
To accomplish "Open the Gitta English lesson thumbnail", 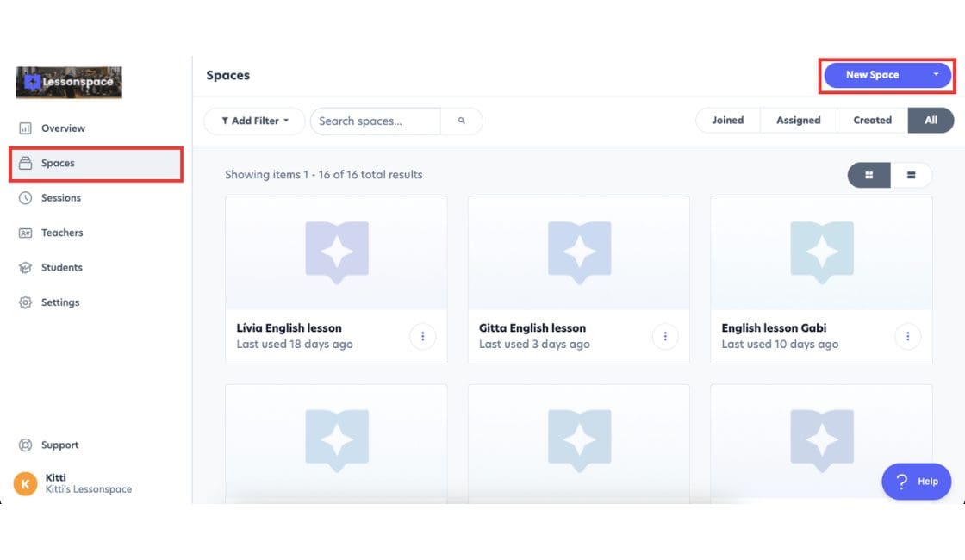I will pyautogui.click(x=578, y=253).
